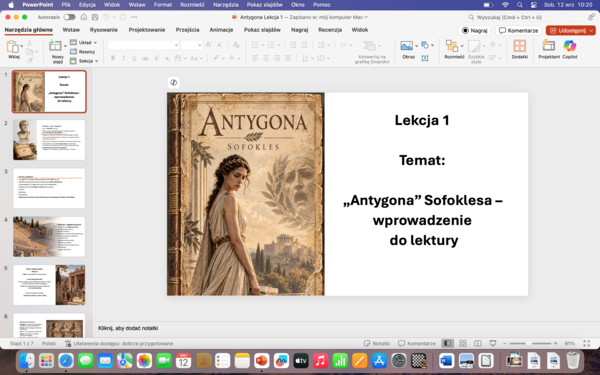Click the clear formatting icon
The image size is (600, 375).
tap(236, 45)
